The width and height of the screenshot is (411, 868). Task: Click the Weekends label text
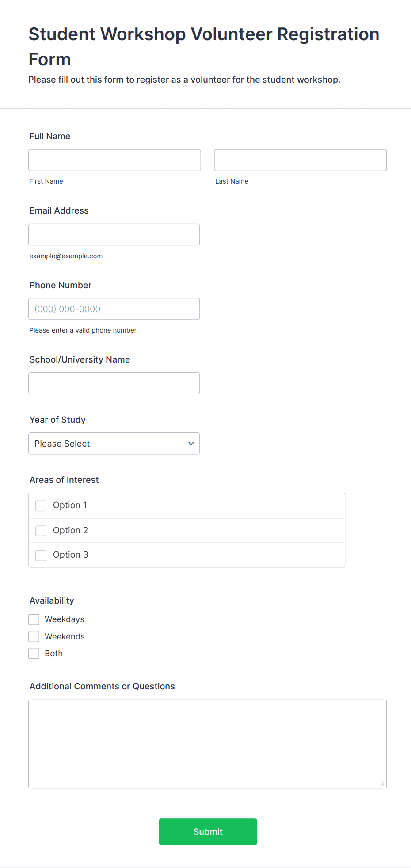click(65, 636)
